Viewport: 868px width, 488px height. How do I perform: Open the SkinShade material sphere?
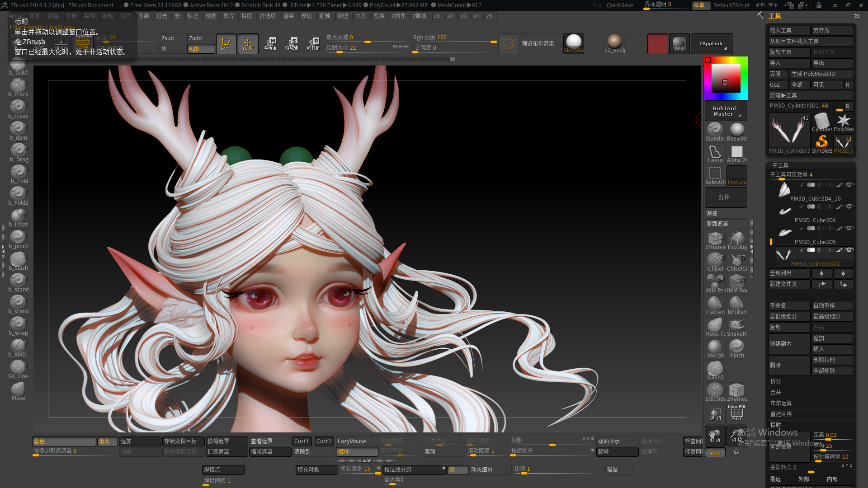click(574, 43)
